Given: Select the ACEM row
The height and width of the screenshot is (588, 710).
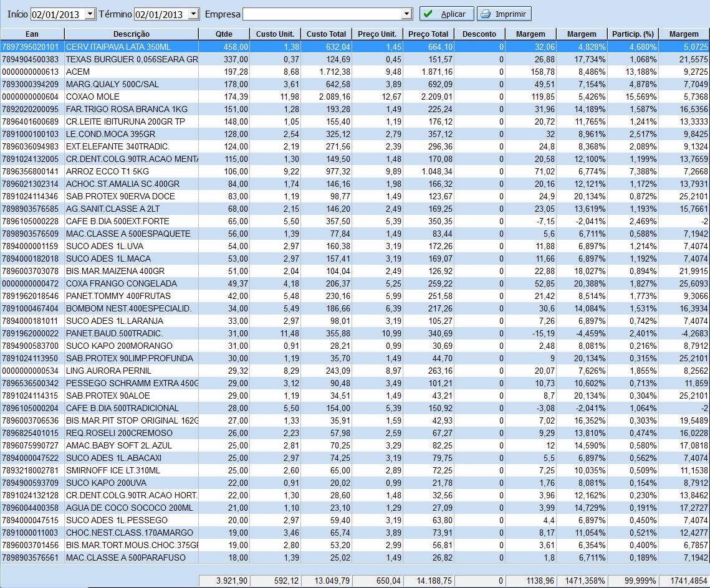Looking at the screenshot, I should coord(355,72).
